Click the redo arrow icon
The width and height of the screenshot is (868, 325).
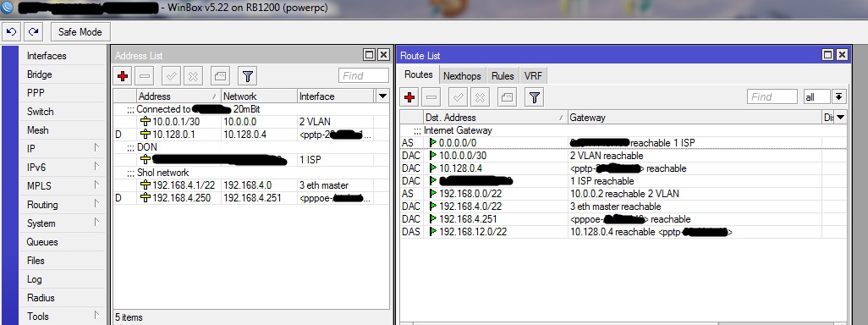coord(34,31)
